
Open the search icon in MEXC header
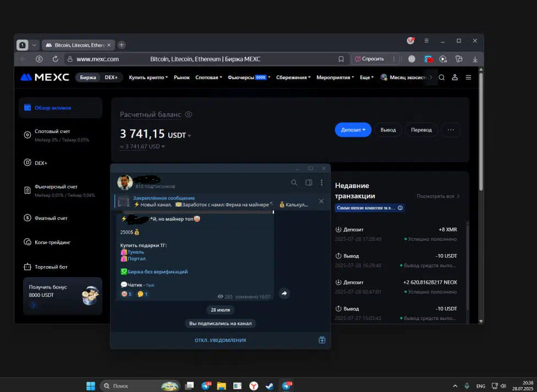tap(442, 78)
